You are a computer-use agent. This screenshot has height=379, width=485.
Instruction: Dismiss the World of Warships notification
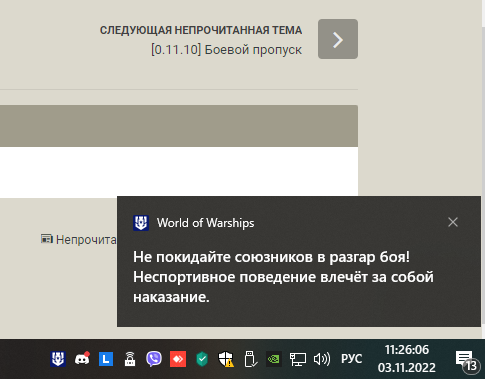[453, 222]
